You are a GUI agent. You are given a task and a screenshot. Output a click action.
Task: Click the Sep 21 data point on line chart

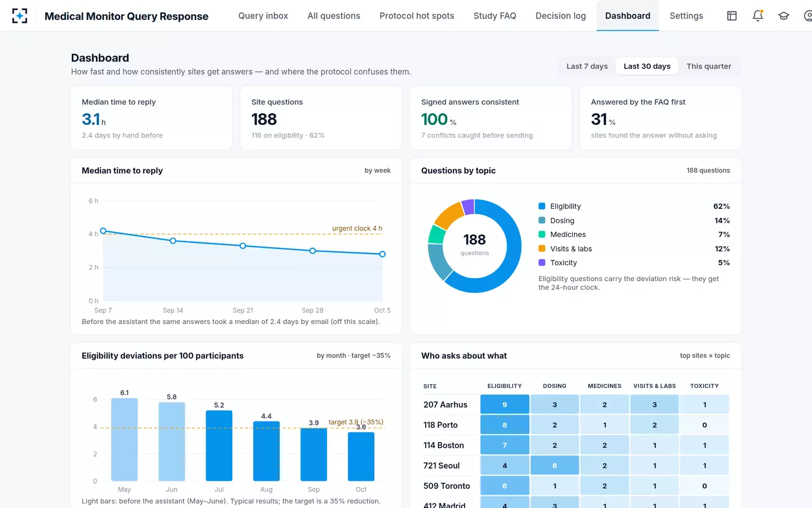[243, 246]
